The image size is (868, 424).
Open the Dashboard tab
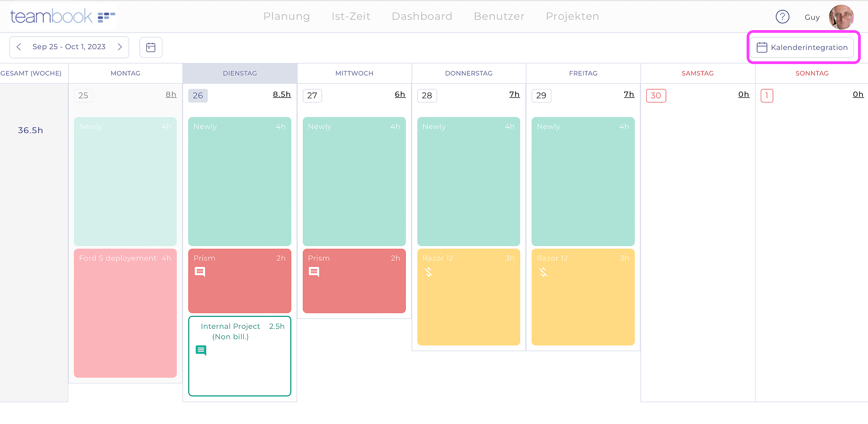click(x=422, y=16)
